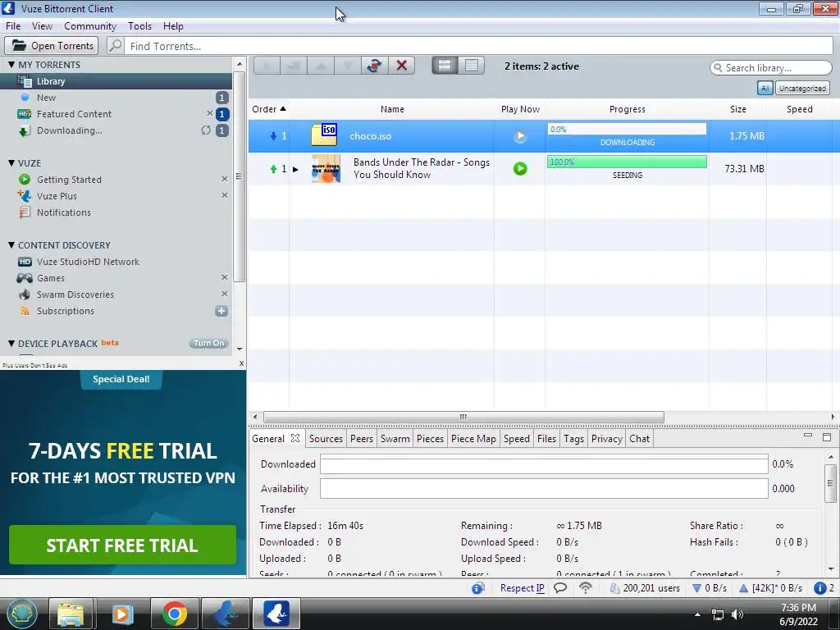Close the Games sidebar entry

[225, 277]
